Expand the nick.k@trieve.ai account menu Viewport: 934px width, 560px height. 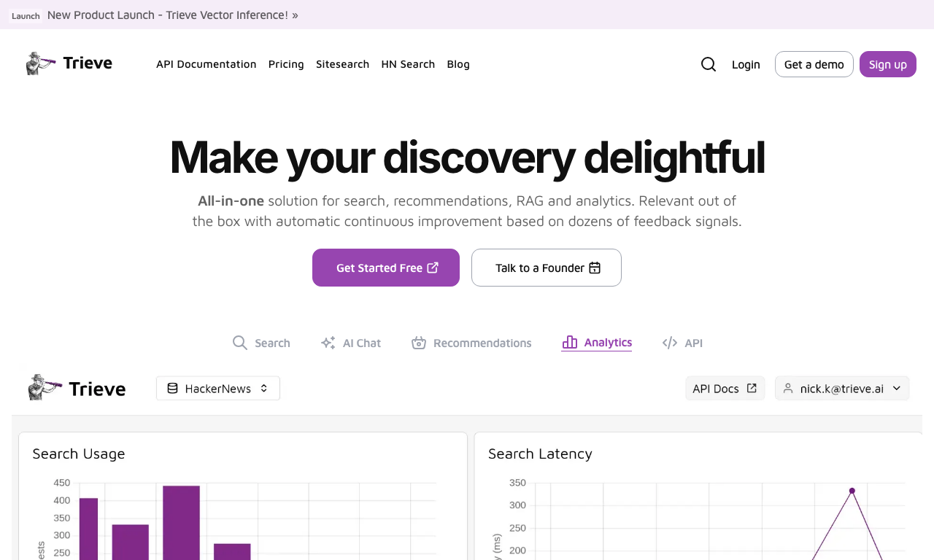842,389
